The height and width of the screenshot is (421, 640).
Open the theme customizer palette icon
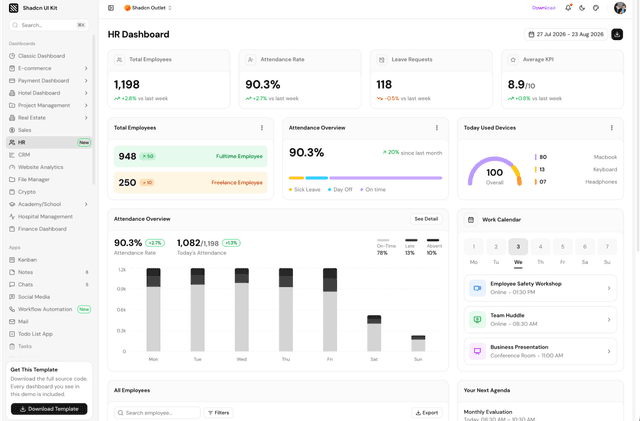(596, 8)
